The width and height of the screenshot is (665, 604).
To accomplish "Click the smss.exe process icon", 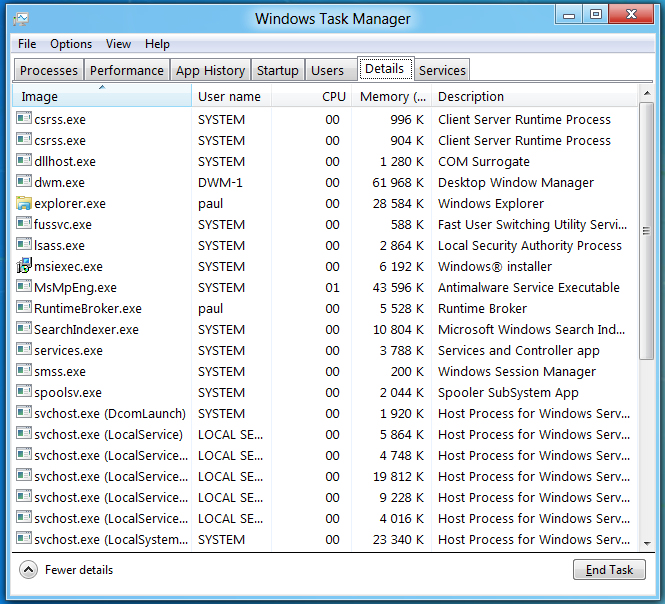I will point(24,370).
